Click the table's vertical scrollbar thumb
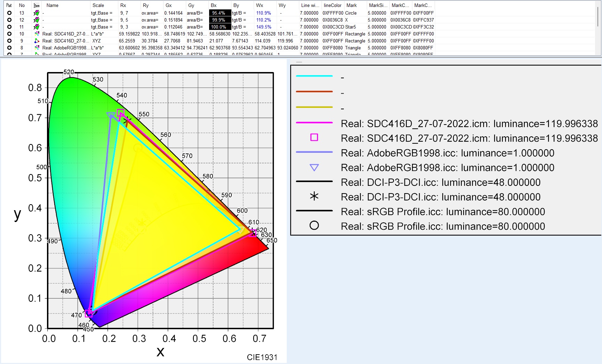602x364 pixels. 599,17
